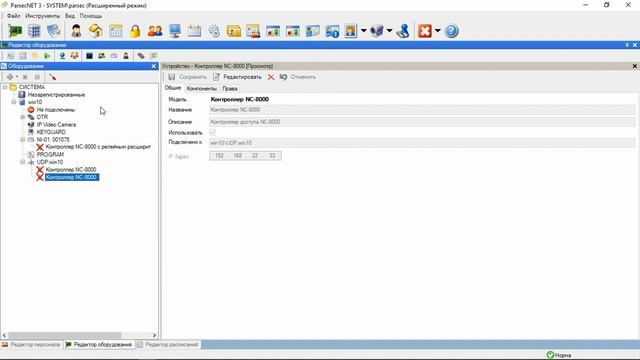Click the Редактировать button

pyautogui.click(x=237, y=77)
